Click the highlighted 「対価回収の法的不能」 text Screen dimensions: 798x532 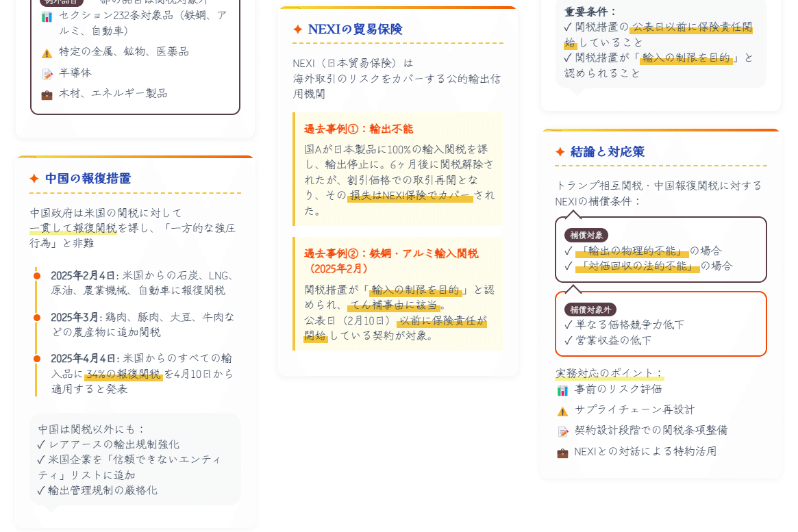point(638,266)
